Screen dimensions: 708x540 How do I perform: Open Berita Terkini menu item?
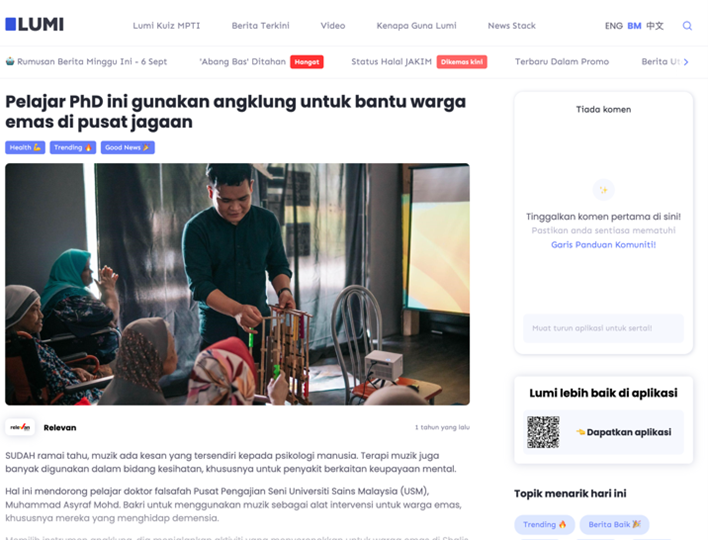tap(261, 26)
